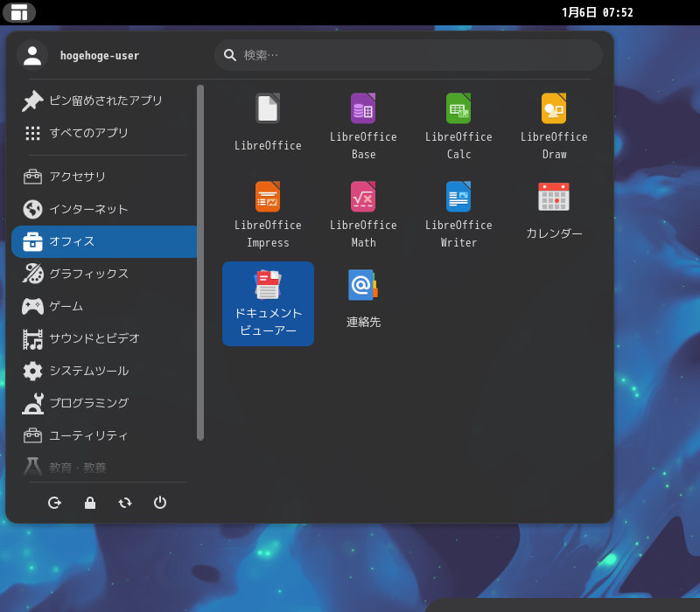The width and height of the screenshot is (700, 612).
Task: Click the clock showing 1月6日 07:52
Action: [598, 12]
